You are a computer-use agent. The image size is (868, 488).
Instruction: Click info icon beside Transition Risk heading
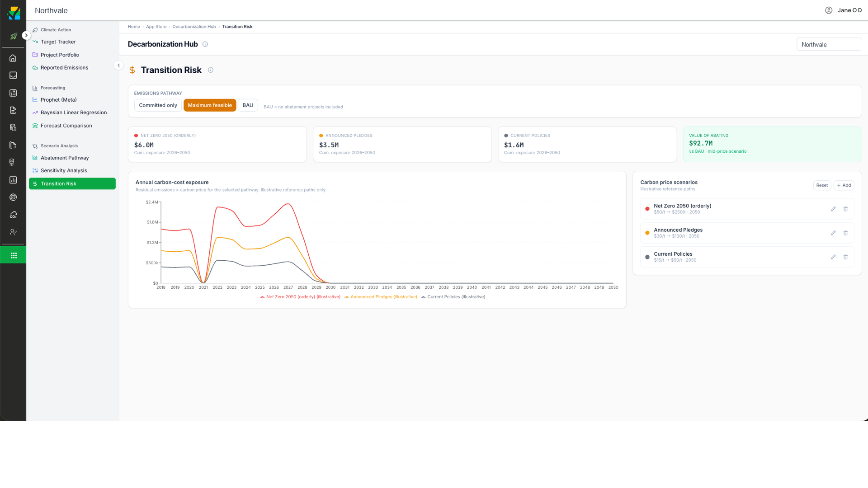tap(211, 70)
